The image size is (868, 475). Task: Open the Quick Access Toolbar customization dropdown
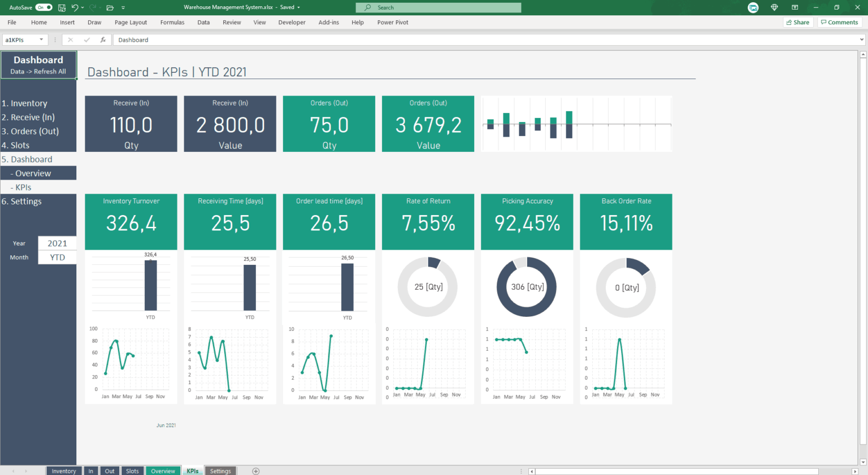pyautogui.click(x=123, y=7)
